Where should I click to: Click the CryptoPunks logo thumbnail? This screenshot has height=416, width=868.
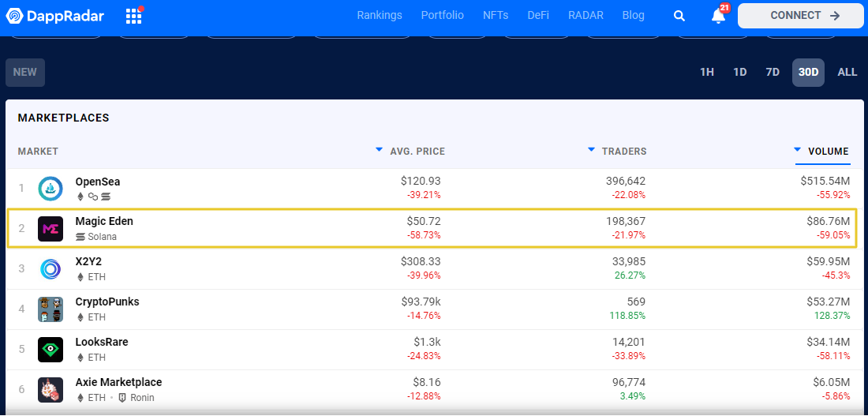tap(51, 309)
